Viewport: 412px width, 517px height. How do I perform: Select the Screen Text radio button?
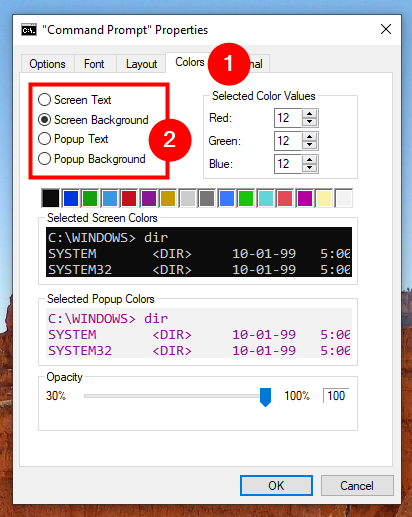pos(74,100)
